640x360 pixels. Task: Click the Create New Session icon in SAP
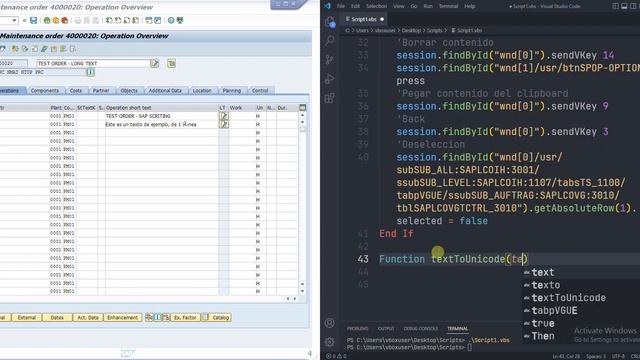(149, 20)
